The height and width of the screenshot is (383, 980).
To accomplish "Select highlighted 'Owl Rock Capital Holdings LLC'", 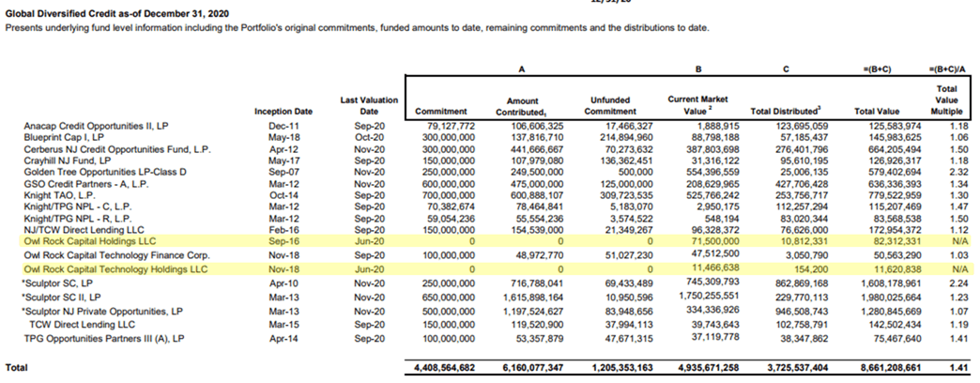I will (x=89, y=240).
